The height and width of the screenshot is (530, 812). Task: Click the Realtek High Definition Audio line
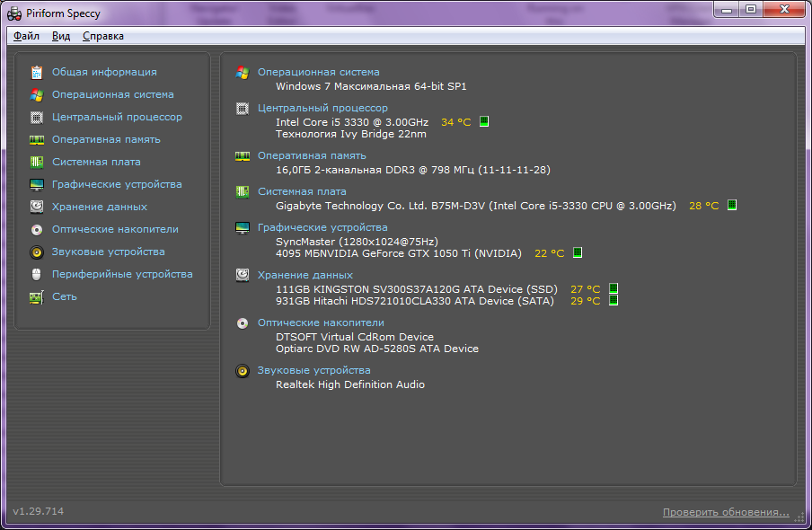350,384
